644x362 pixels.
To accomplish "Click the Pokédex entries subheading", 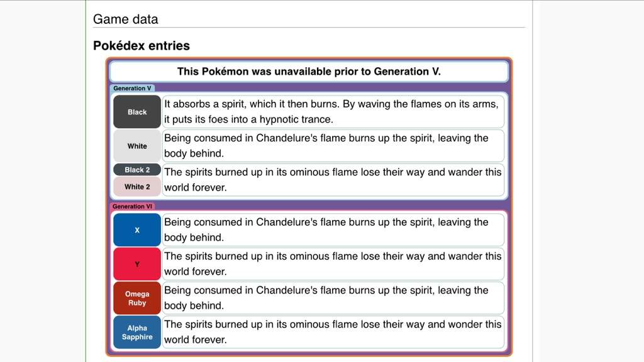I will pos(142,45).
